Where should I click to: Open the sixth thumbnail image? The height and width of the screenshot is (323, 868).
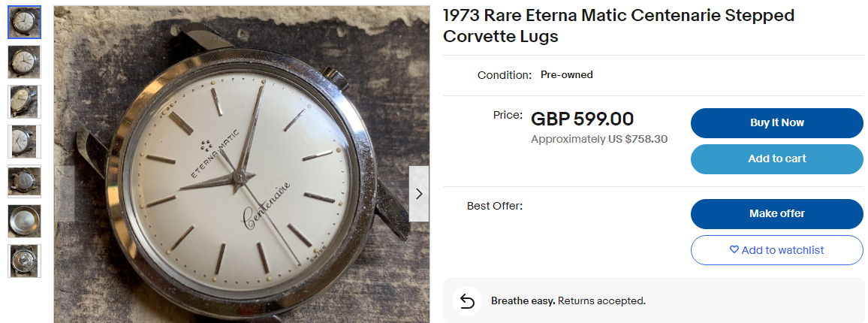click(24, 221)
